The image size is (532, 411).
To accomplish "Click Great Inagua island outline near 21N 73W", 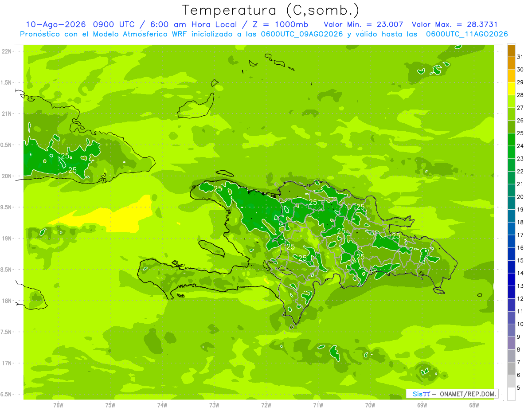I will click(195, 106).
